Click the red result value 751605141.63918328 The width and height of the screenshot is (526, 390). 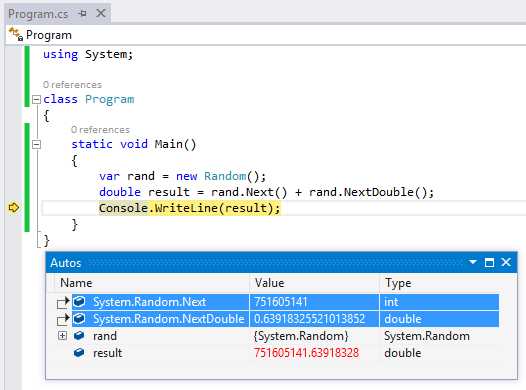(x=306, y=353)
